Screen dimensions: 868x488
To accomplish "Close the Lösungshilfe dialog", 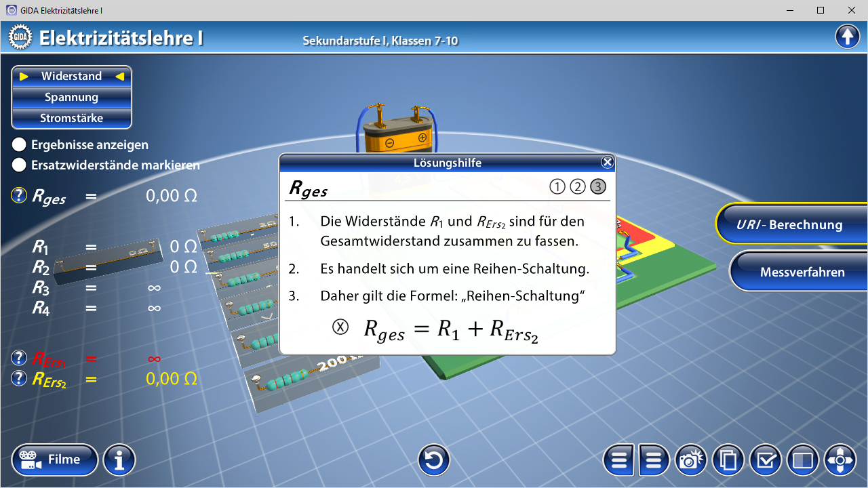I will coord(607,162).
